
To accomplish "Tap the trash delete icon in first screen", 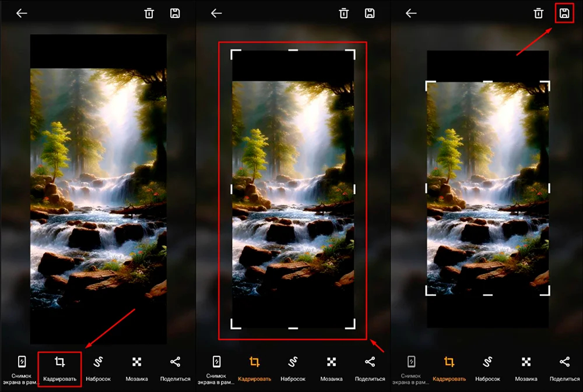I will [x=149, y=13].
